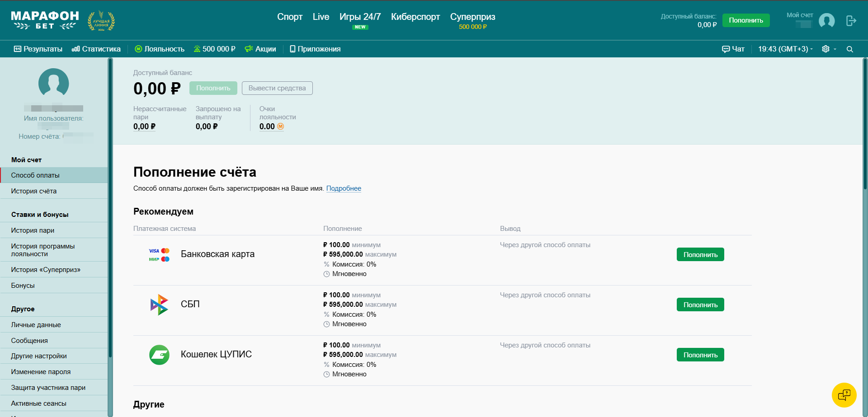The height and width of the screenshot is (417, 868).
Task: Click the Visa/Mir bank card logos
Action: [x=159, y=255]
